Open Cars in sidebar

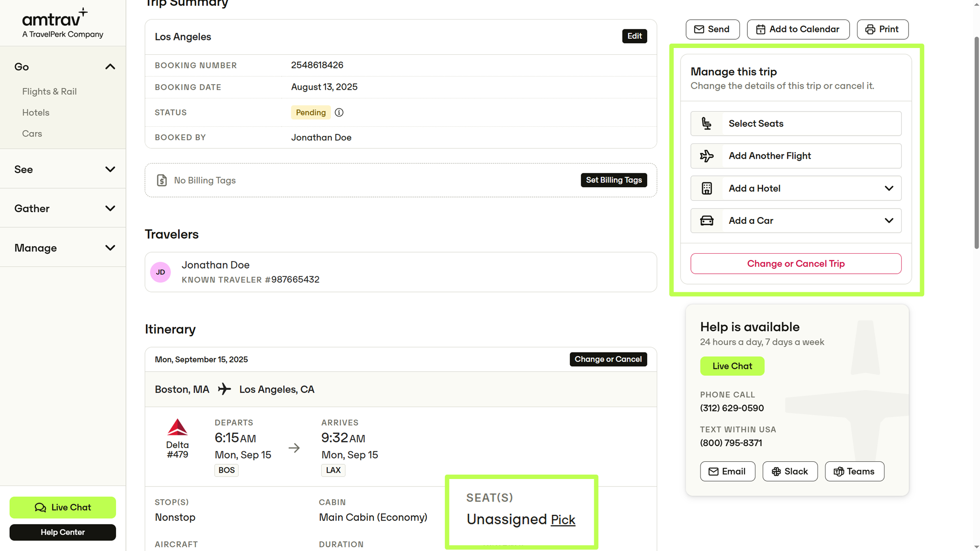tap(32, 134)
